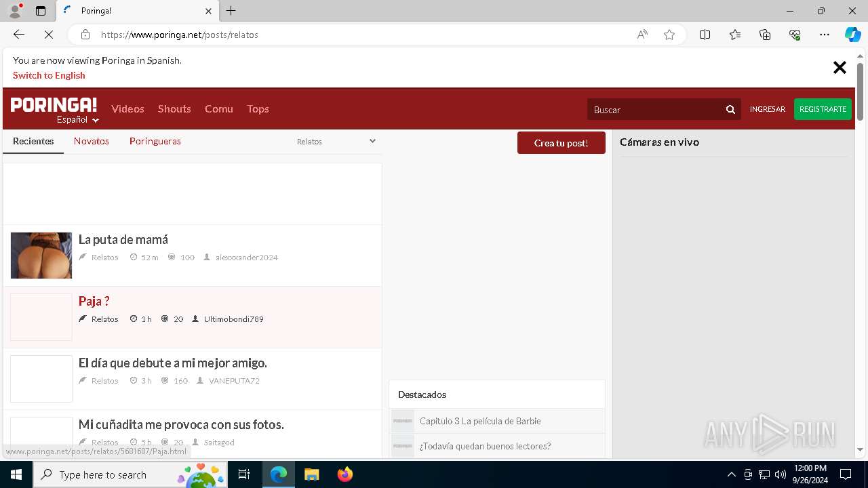Open Split screen view
This screenshot has width=868, height=488.
tap(705, 35)
